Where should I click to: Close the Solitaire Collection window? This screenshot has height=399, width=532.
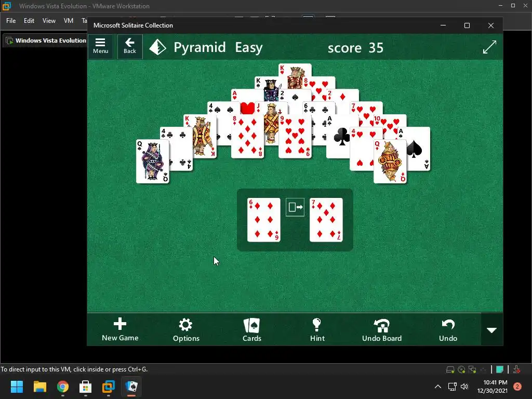[490, 25]
